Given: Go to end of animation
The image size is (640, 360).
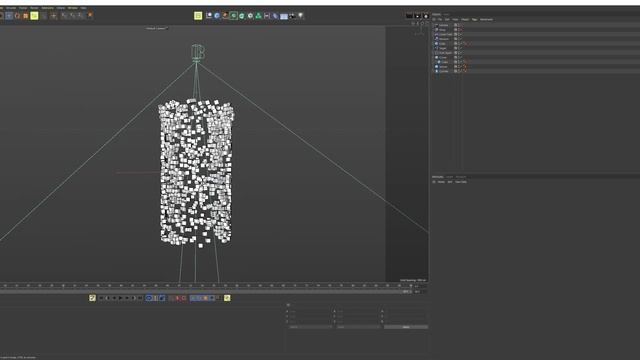Looking at the screenshot, I should [140, 298].
